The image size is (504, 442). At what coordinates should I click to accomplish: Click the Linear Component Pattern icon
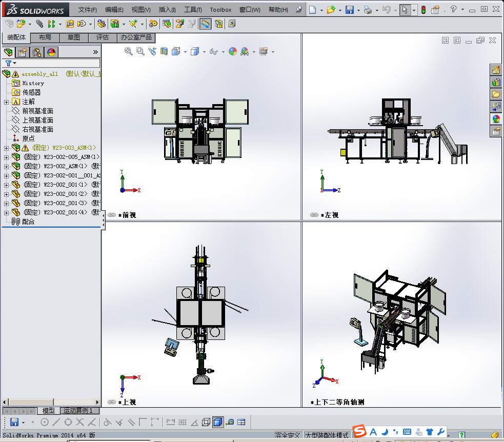[x=51, y=24]
